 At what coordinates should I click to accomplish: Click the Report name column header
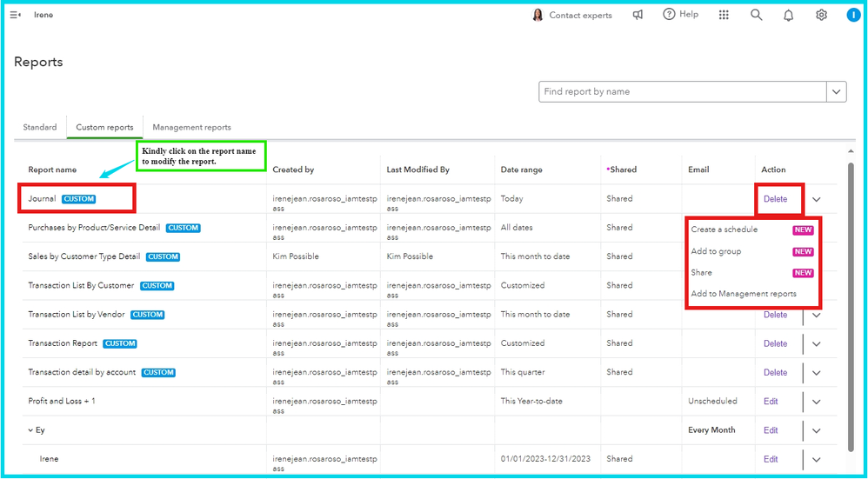click(52, 170)
